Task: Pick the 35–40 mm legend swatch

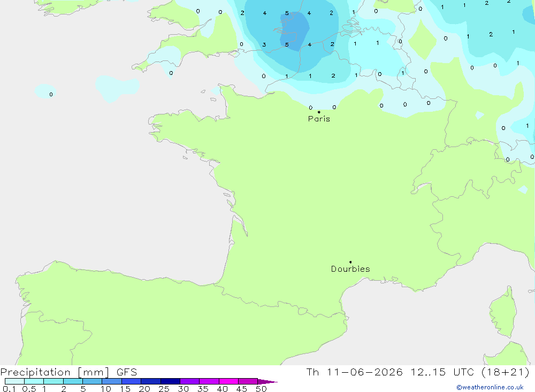Action: [209, 381]
